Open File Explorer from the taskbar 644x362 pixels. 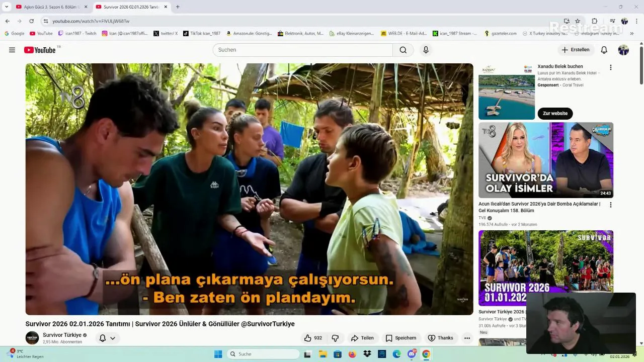(323, 354)
